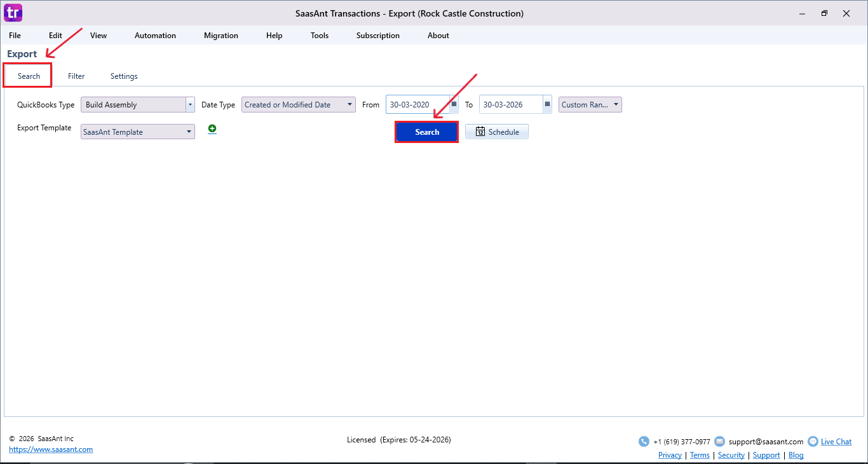Switch to the Settings tab
The height and width of the screenshot is (464, 868).
tap(124, 76)
